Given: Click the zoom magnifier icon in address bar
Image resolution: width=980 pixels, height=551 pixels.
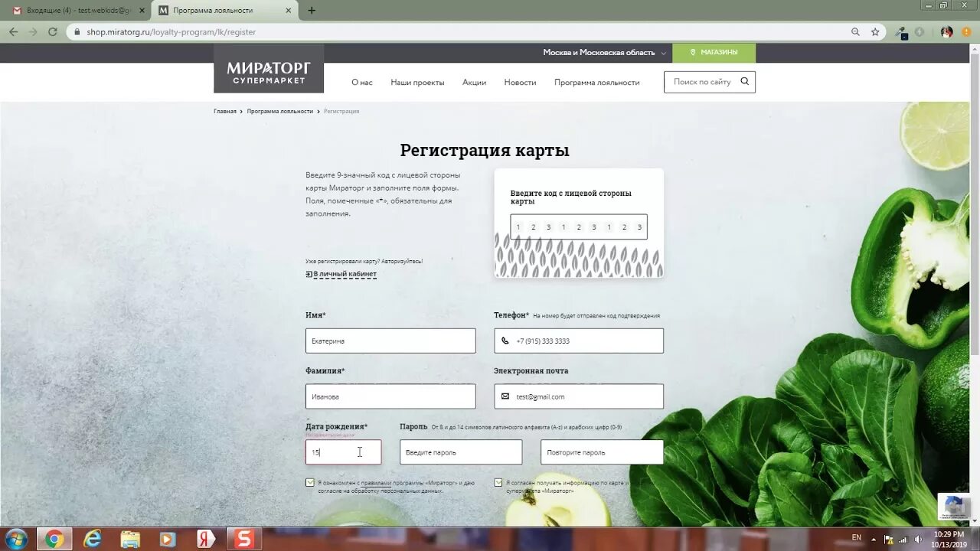Looking at the screenshot, I should point(855,31).
